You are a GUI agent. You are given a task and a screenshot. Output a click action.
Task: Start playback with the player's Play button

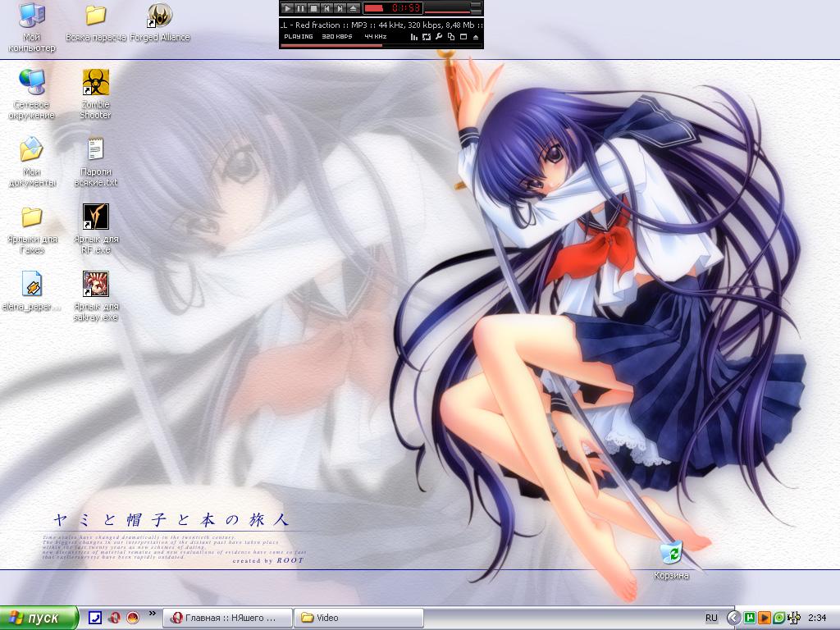288,8
